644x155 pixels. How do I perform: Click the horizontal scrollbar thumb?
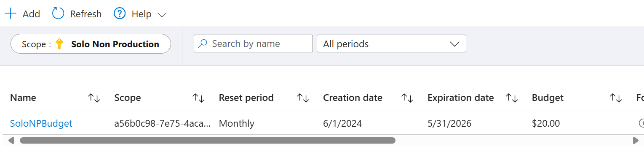[207, 140]
